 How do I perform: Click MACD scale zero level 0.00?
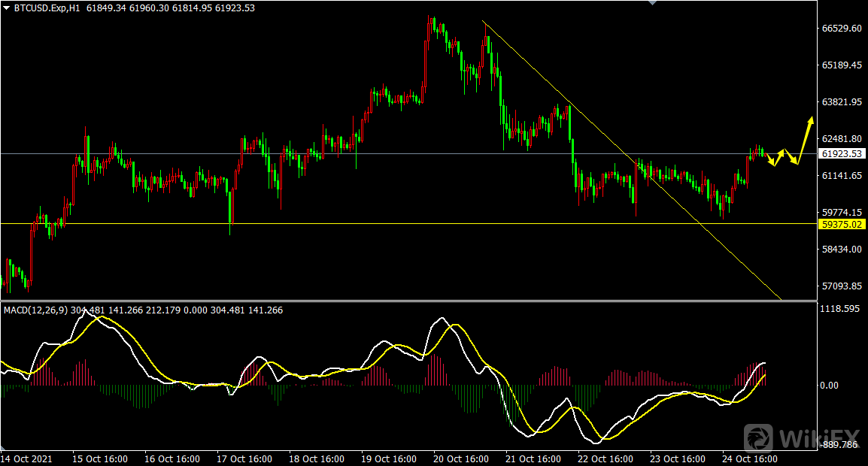[x=829, y=385]
